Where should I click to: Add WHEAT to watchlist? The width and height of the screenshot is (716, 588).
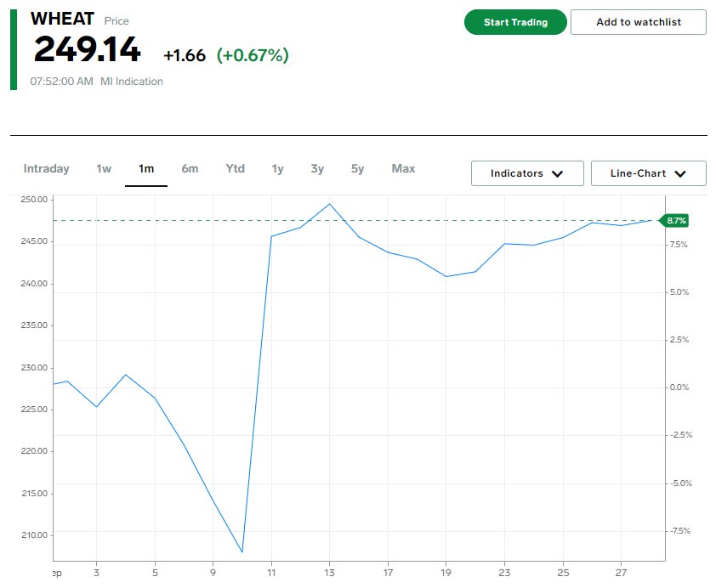[x=638, y=22]
